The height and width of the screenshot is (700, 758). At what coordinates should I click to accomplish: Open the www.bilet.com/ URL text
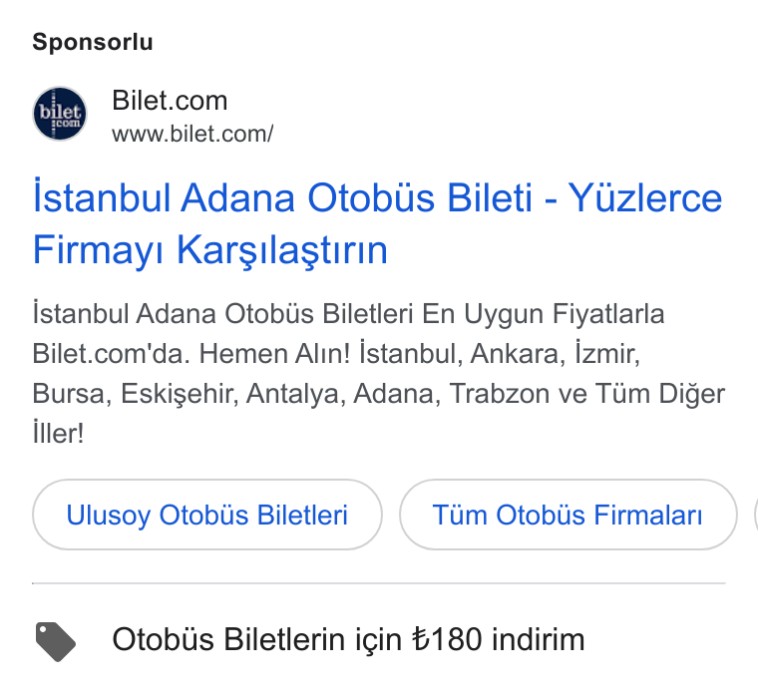point(192,134)
